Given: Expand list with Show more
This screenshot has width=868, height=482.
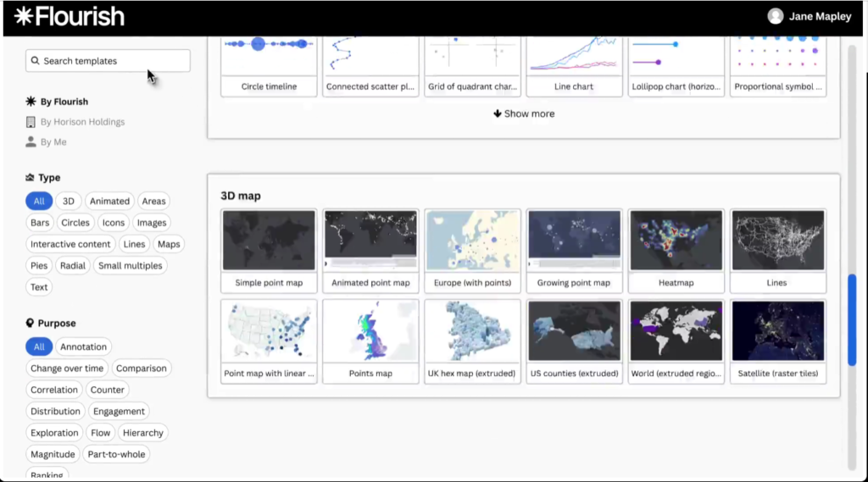Looking at the screenshot, I should tap(524, 114).
